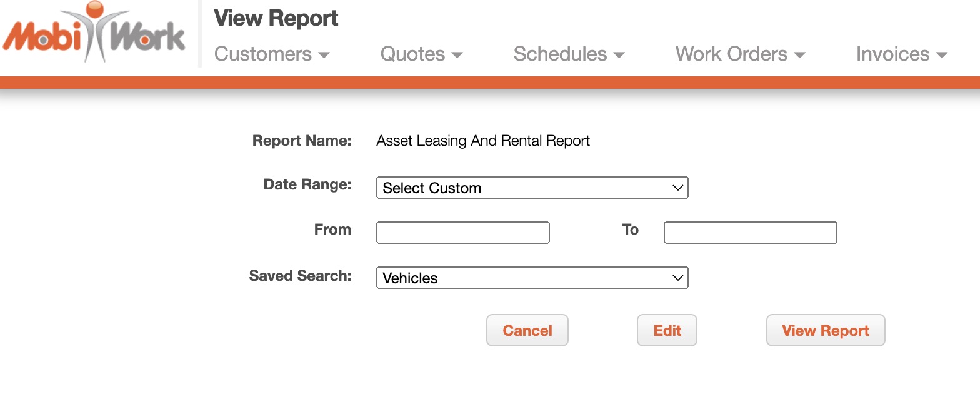Open the Quotes menu
This screenshot has height=409, width=980.
[412, 54]
